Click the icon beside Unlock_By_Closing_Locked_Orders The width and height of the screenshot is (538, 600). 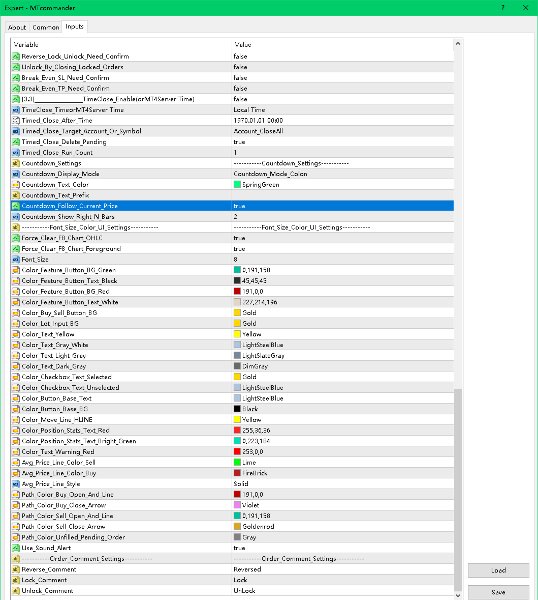tap(16, 67)
